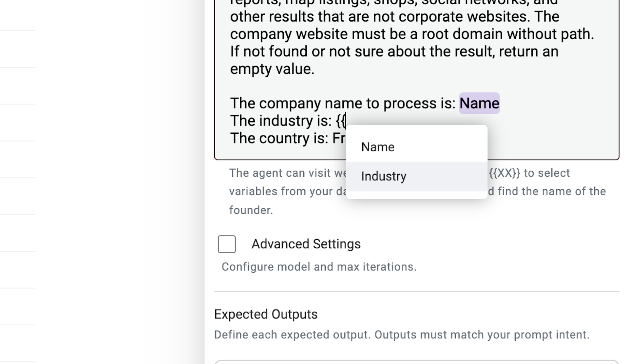Open the Expected Outputs section
Image resolution: width=629 pixels, height=364 pixels.
pos(266,314)
